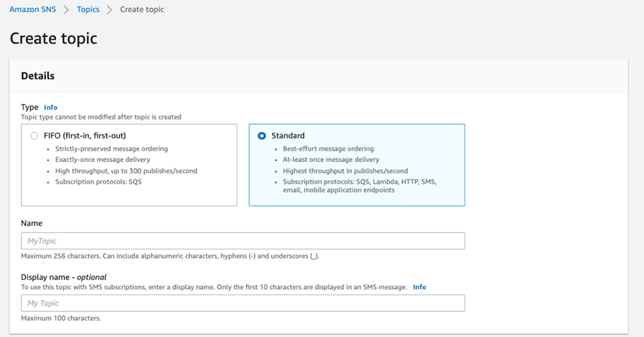Click 'Maximum 256 characters' hint under Name
Image resolution: width=644 pixels, height=337 pixels.
coord(170,256)
